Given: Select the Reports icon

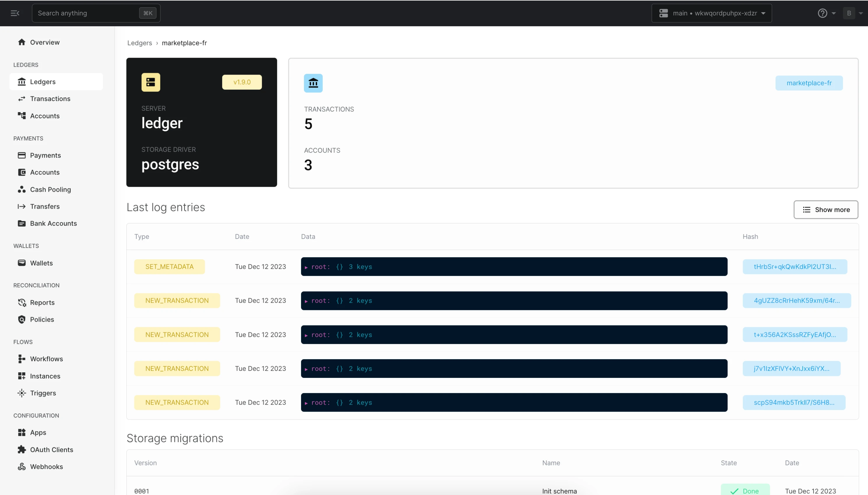Looking at the screenshot, I should [x=22, y=302].
